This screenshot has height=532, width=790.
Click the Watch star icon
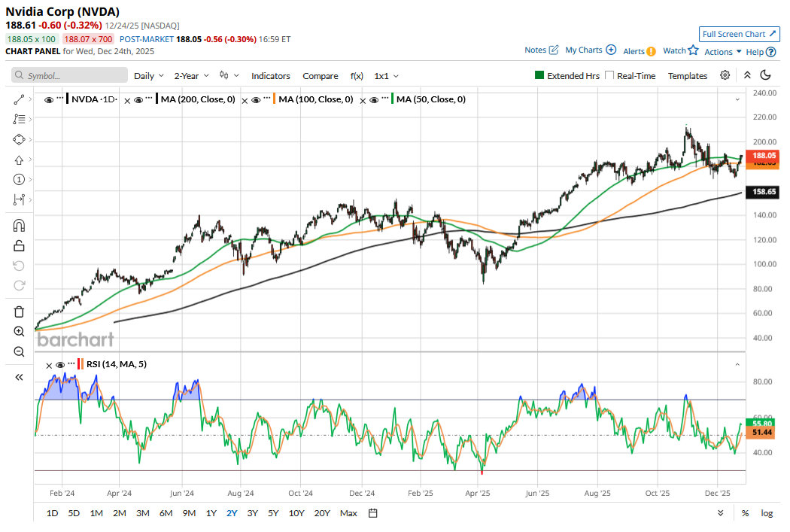[692, 50]
